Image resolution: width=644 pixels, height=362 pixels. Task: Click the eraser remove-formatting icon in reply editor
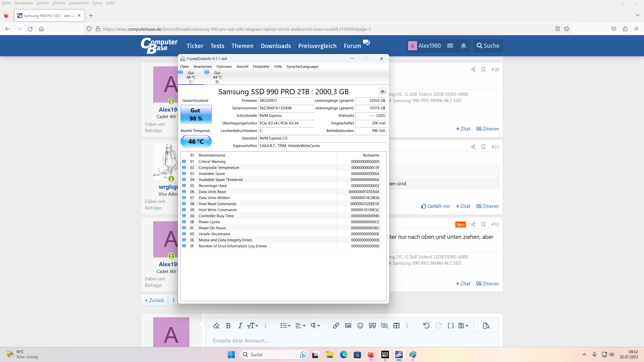pos(216,326)
